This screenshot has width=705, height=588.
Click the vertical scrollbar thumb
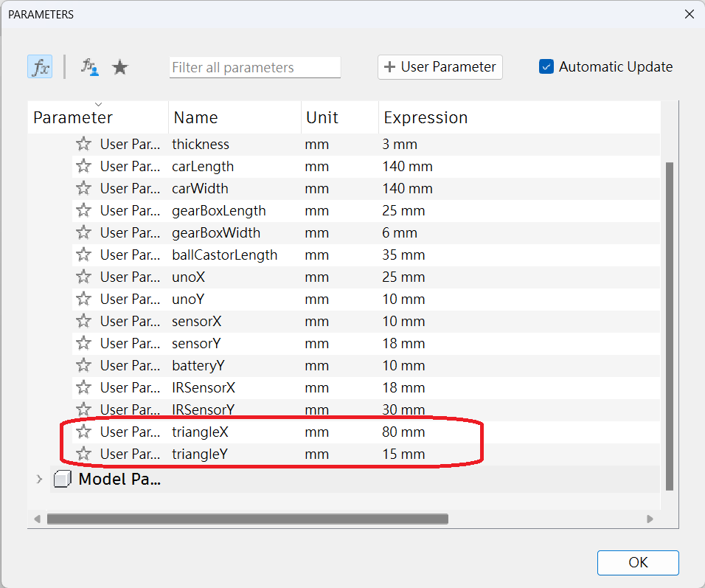(x=669, y=325)
